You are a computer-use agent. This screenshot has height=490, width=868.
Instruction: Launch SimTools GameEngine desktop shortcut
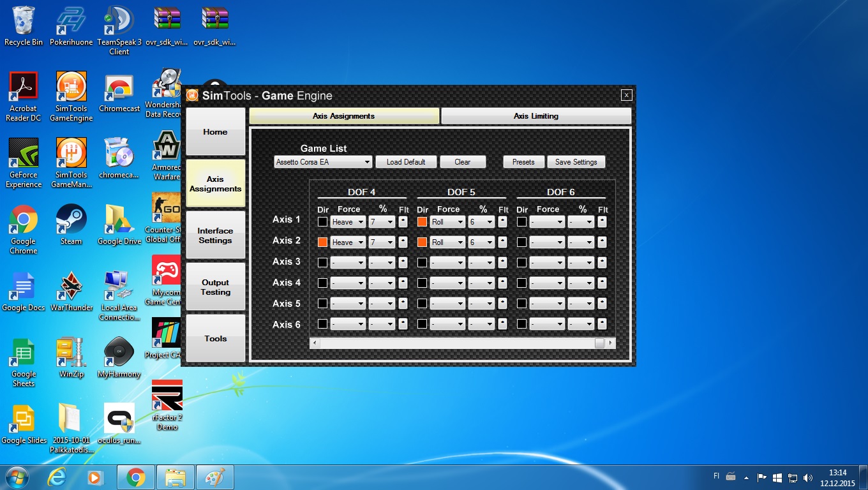pyautogui.click(x=71, y=97)
